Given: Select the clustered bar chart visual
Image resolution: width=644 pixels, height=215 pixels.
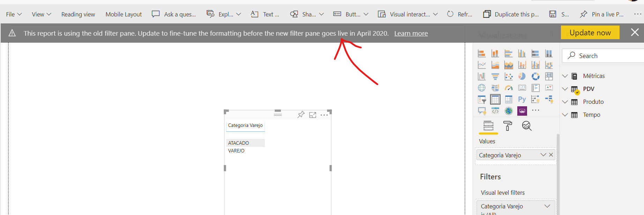Looking at the screenshot, I should tap(509, 53).
